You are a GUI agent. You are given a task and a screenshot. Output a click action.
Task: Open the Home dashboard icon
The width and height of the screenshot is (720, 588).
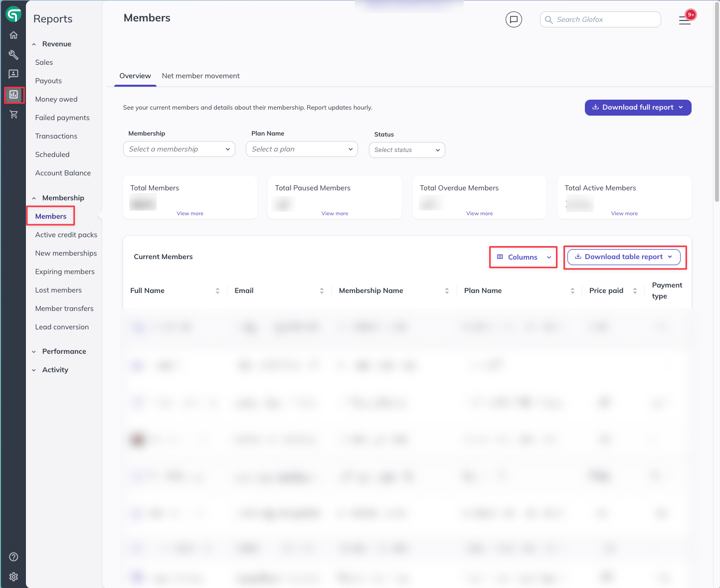13,35
